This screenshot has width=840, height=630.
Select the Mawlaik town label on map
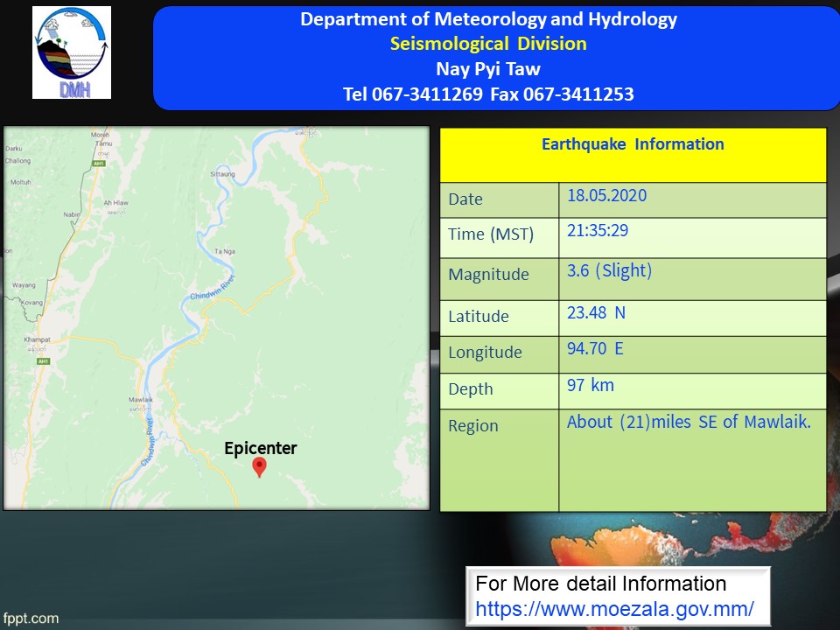[x=140, y=400]
